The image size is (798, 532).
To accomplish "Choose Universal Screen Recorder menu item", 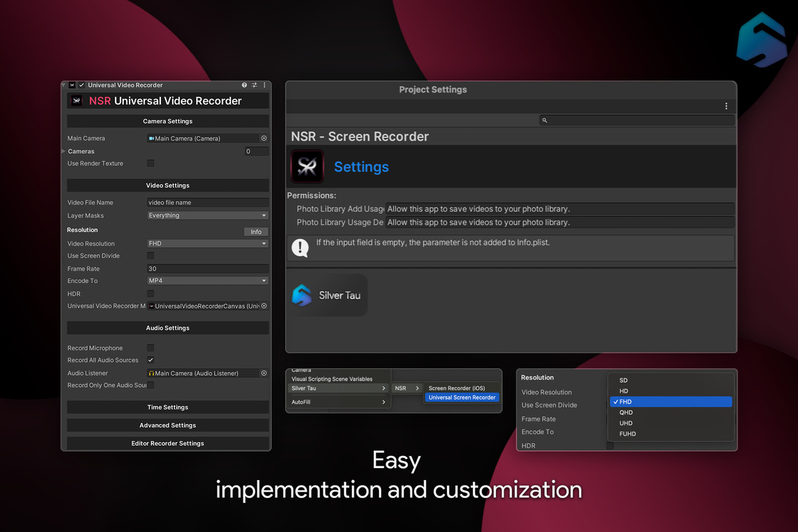I will point(462,398).
